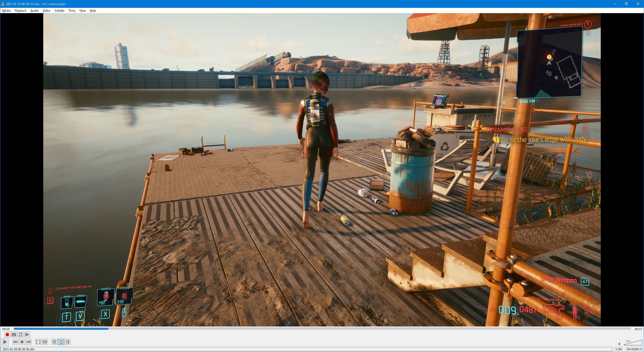Open the Tools menu
644x352 pixels.
(72, 11)
